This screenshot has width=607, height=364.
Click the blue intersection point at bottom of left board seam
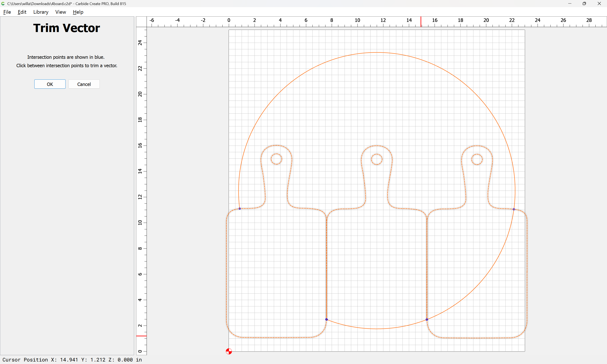click(x=326, y=319)
